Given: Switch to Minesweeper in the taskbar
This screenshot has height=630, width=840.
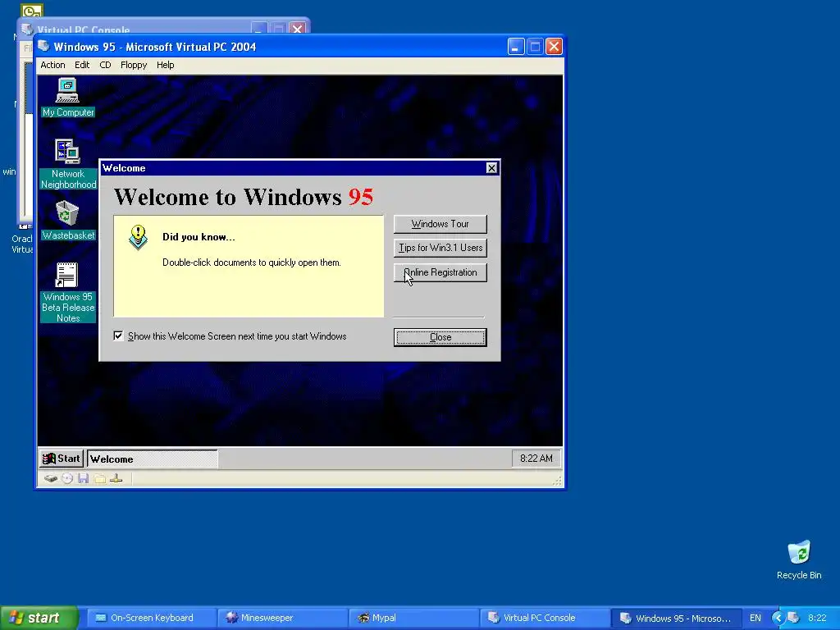Looking at the screenshot, I should 283,618.
